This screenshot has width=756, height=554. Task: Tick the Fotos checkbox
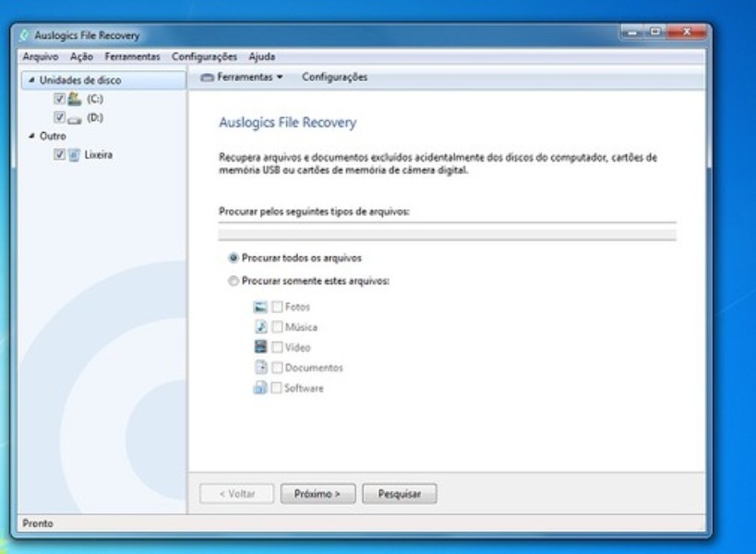(x=277, y=307)
